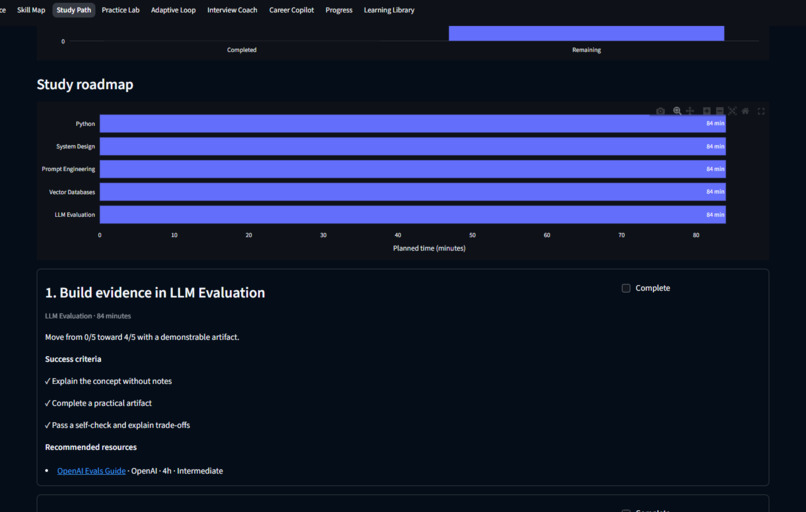The height and width of the screenshot is (512, 806).
Task: Click the 'Study roadmap' heading
Action: pyautogui.click(x=85, y=84)
